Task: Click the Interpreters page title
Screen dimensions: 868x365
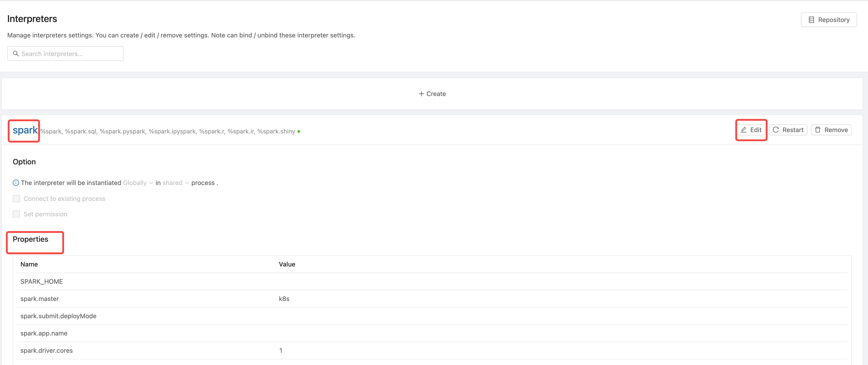Action: (x=32, y=19)
